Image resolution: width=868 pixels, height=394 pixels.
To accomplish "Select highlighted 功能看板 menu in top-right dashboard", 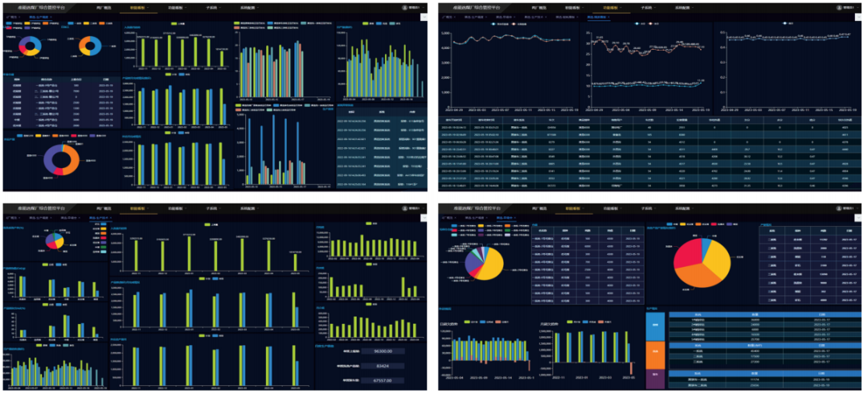I will [x=611, y=7].
